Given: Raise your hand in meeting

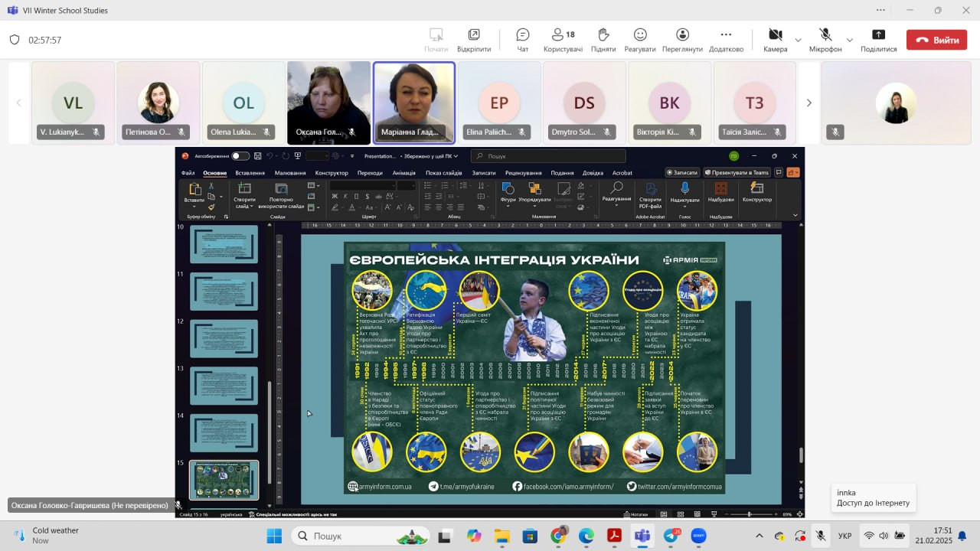Looking at the screenshot, I should [x=603, y=39].
